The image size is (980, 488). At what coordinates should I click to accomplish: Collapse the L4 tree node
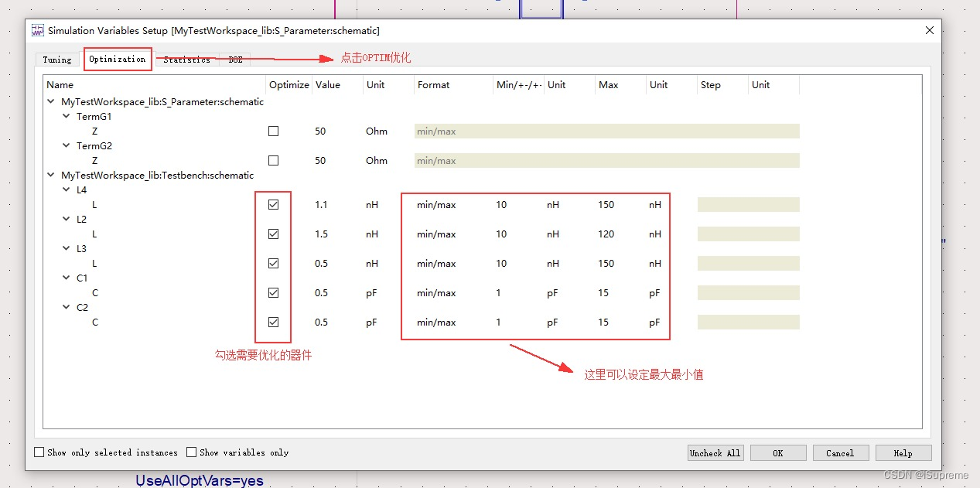67,190
